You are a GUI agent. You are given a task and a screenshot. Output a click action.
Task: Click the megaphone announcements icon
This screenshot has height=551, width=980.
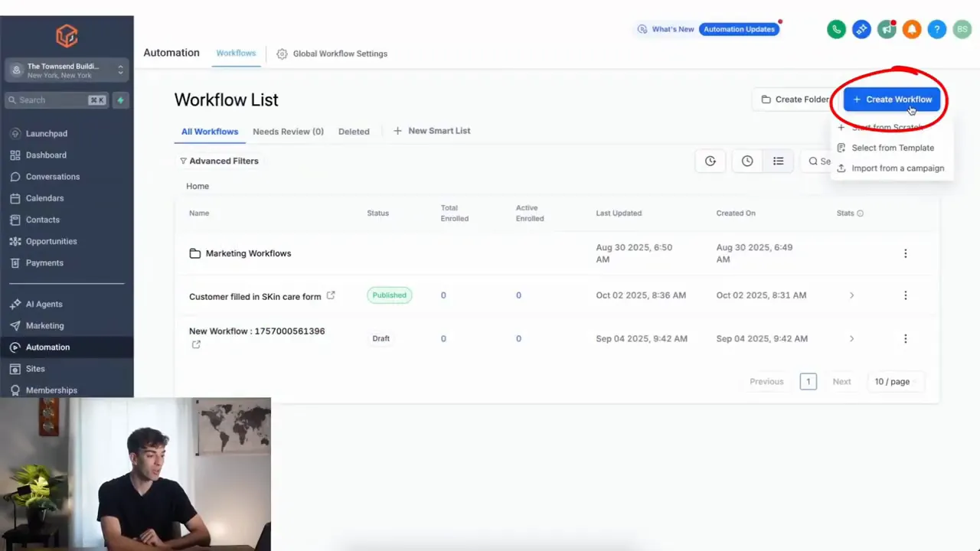[887, 29]
